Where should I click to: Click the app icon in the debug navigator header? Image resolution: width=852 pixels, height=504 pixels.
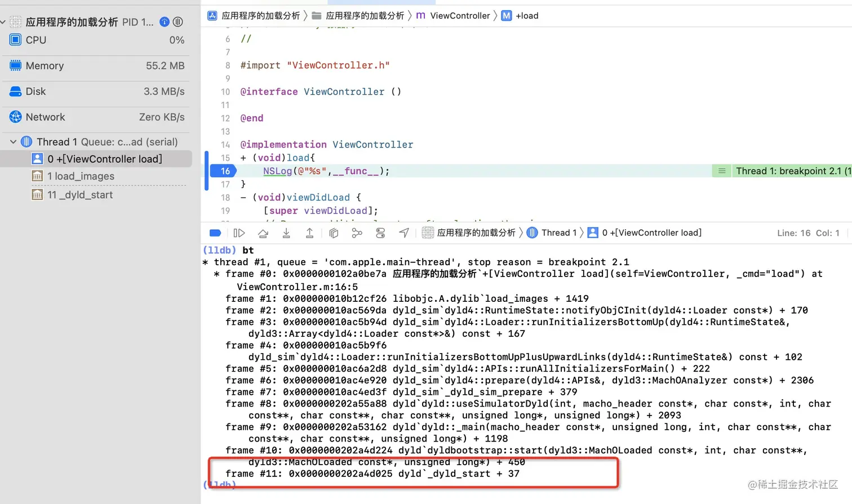pyautogui.click(x=15, y=22)
